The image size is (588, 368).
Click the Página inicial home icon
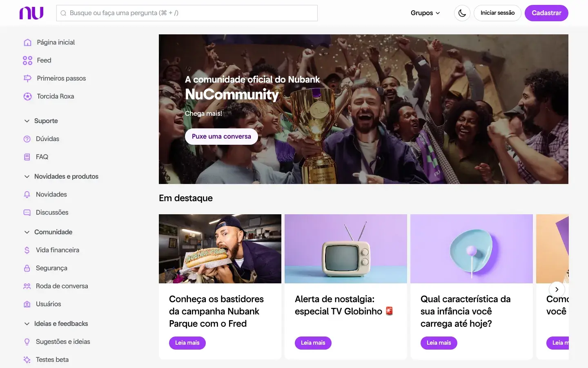pyautogui.click(x=27, y=43)
